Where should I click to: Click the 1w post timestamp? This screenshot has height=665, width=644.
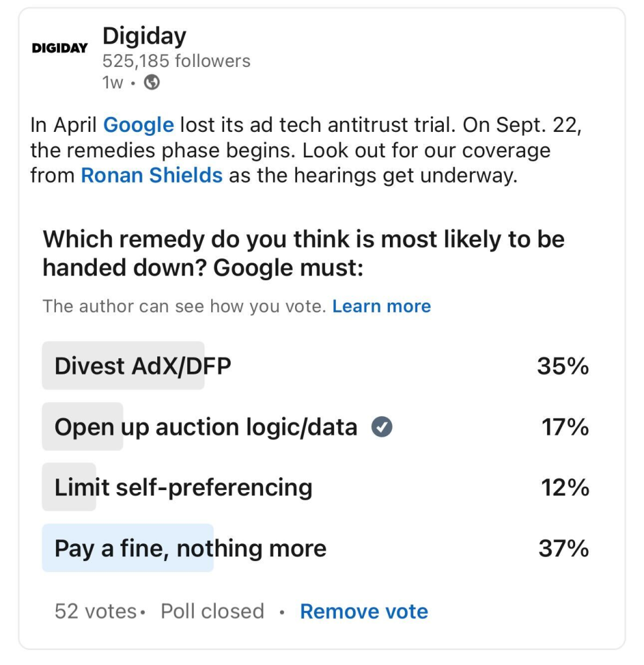click(112, 83)
